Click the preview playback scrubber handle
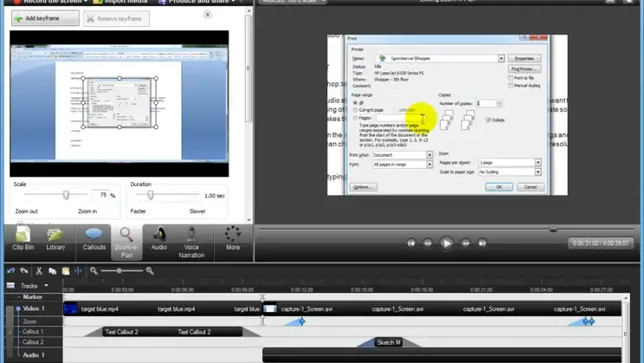 (553, 230)
